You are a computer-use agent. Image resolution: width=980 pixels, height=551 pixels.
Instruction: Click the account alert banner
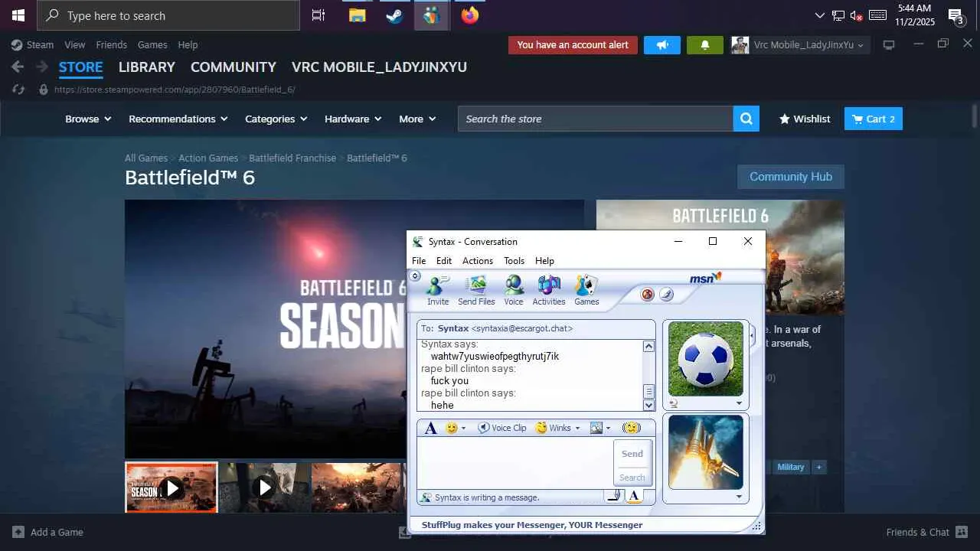[573, 45]
